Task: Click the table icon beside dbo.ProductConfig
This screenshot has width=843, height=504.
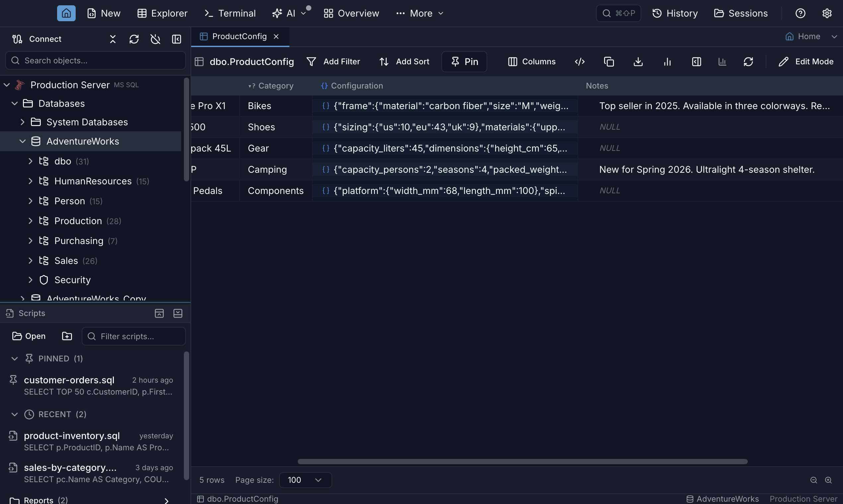Action: click(199, 61)
